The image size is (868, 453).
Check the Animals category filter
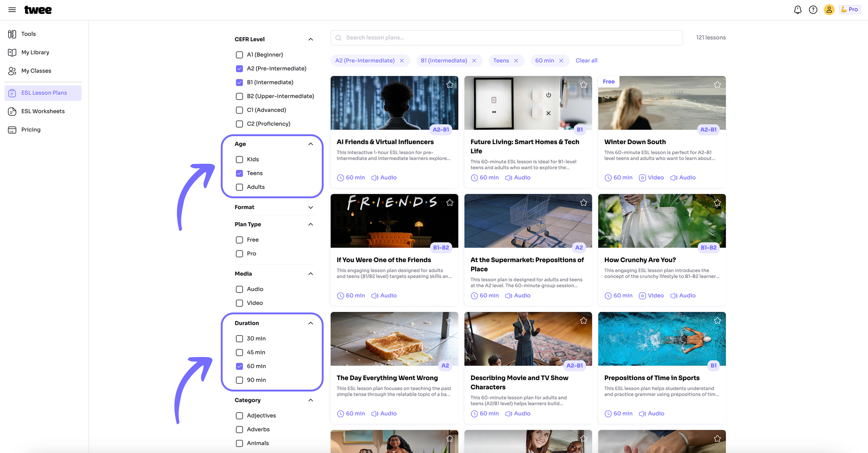tap(239, 443)
